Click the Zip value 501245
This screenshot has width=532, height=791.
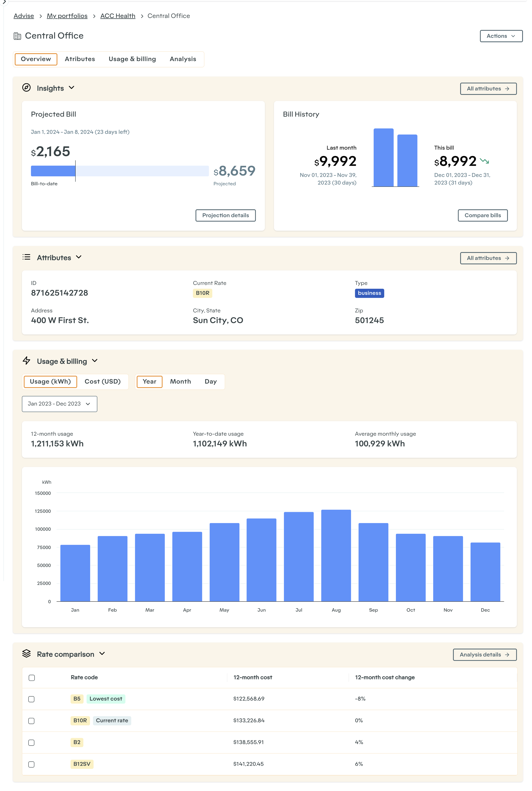[369, 320]
